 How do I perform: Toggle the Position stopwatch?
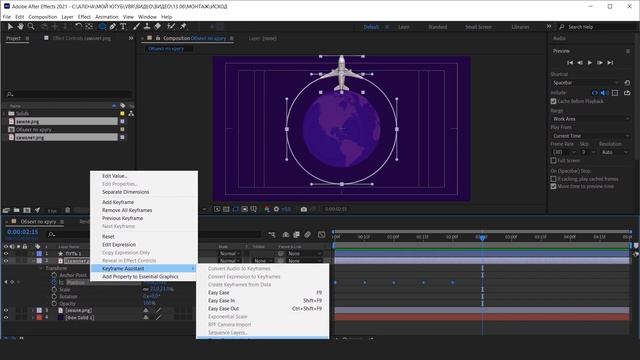54,282
